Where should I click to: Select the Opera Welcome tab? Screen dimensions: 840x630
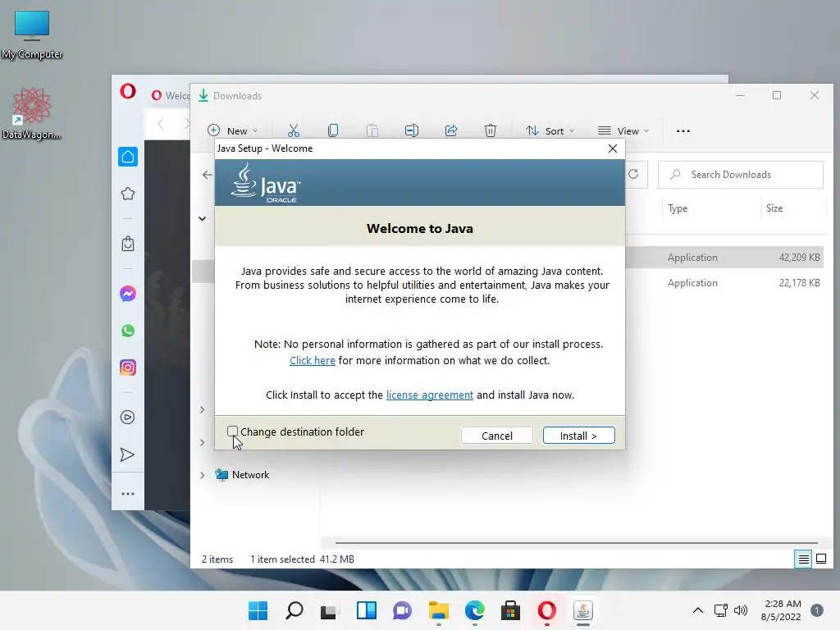171,95
